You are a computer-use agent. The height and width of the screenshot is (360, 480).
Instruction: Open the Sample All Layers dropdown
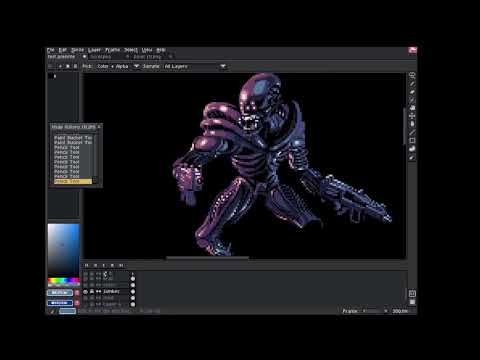pos(195,66)
